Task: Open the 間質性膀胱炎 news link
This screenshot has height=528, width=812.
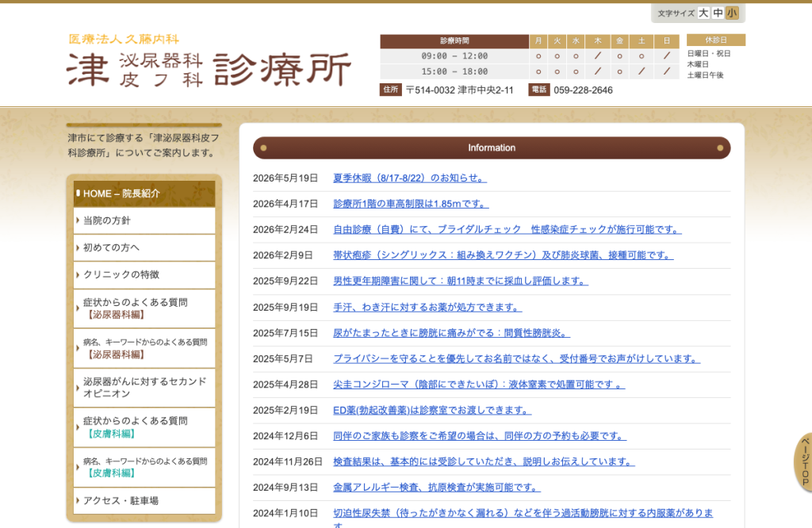Action: coord(451,333)
